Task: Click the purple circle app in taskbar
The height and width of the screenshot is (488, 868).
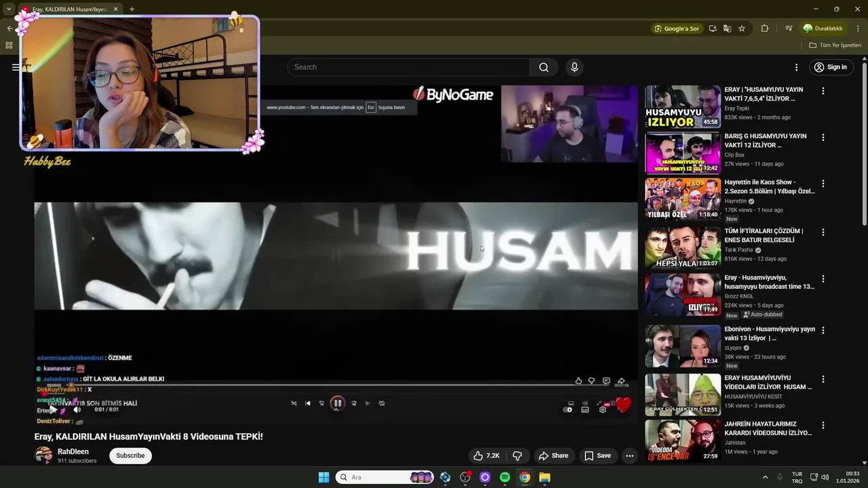Action: pos(485,477)
